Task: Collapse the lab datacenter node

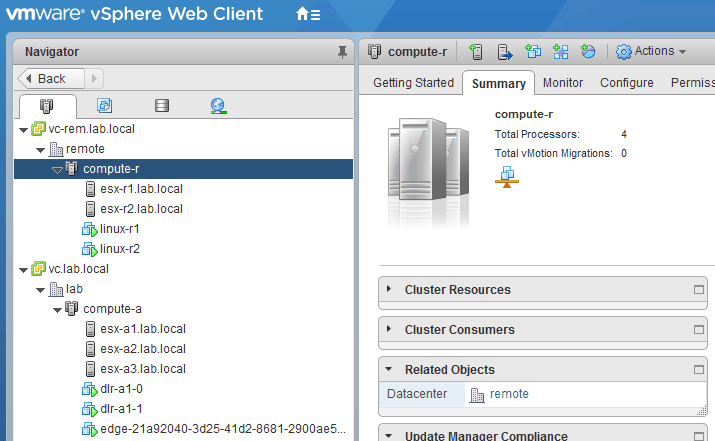Action: tap(40, 290)
